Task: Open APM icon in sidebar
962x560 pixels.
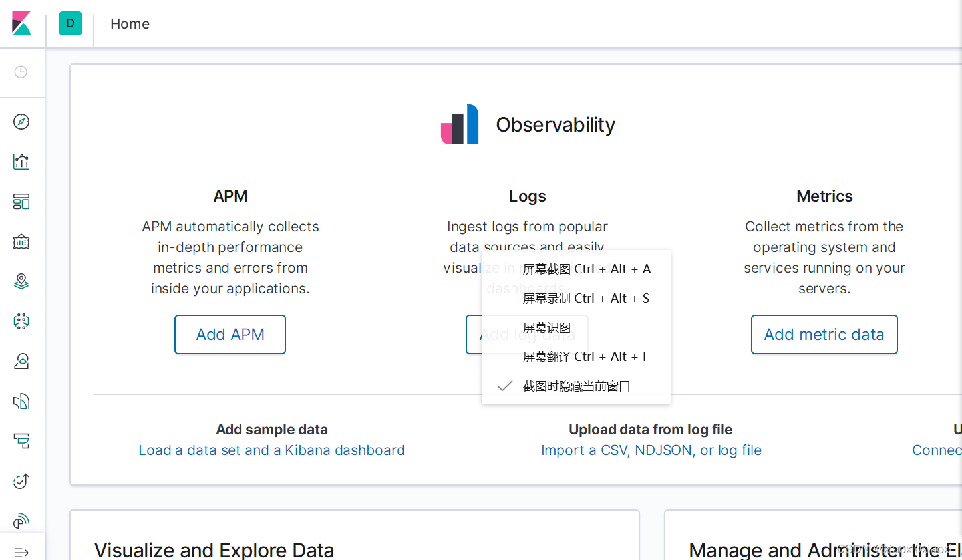Action: click(x=21, y=441)
